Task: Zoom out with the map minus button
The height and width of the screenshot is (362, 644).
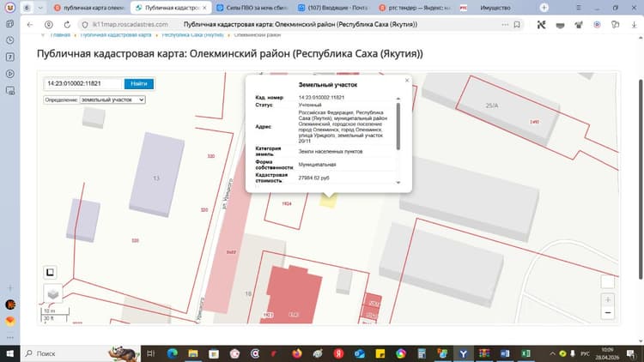Action: [x=608, y=313]
